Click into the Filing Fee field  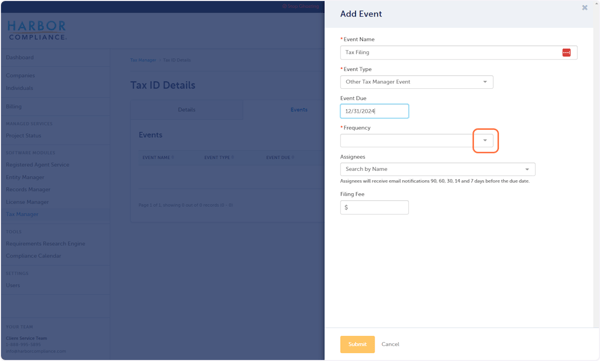click(374, 207)
